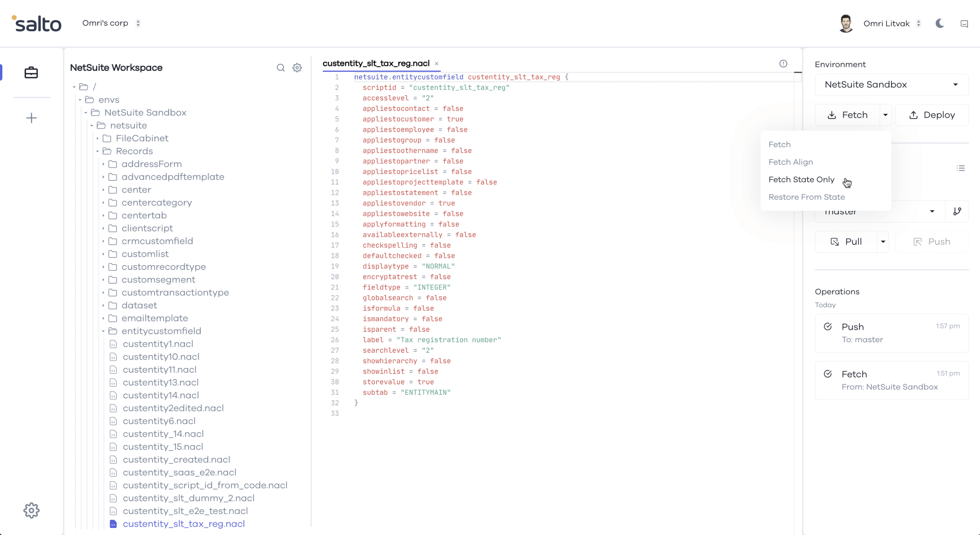Expand the FileCabinet folder
The height and width of the screenshot is (535, 980).
point(97,139)
